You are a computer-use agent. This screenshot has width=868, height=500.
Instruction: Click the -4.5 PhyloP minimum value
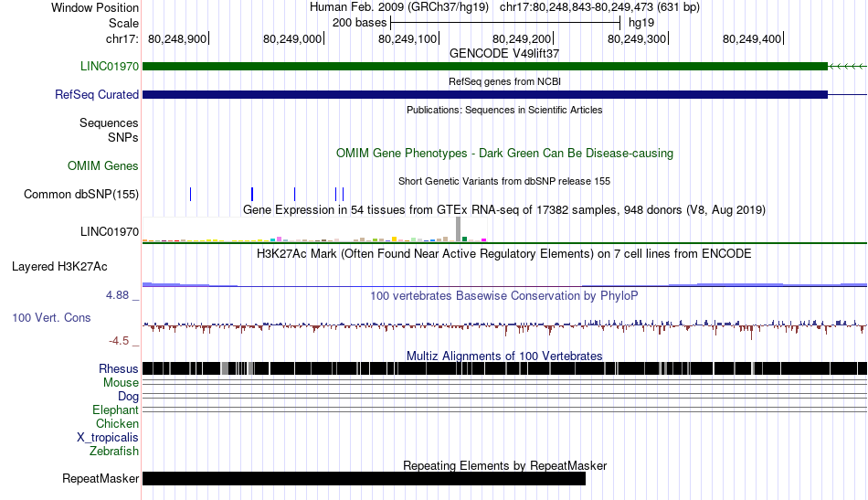[x=119, y=341]
